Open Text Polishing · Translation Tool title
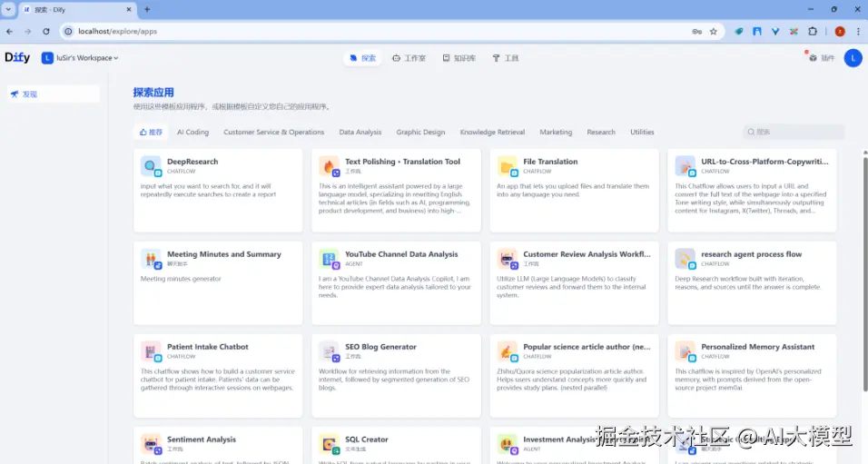Screen dimensions: 868x464 (x=402, y=162)
